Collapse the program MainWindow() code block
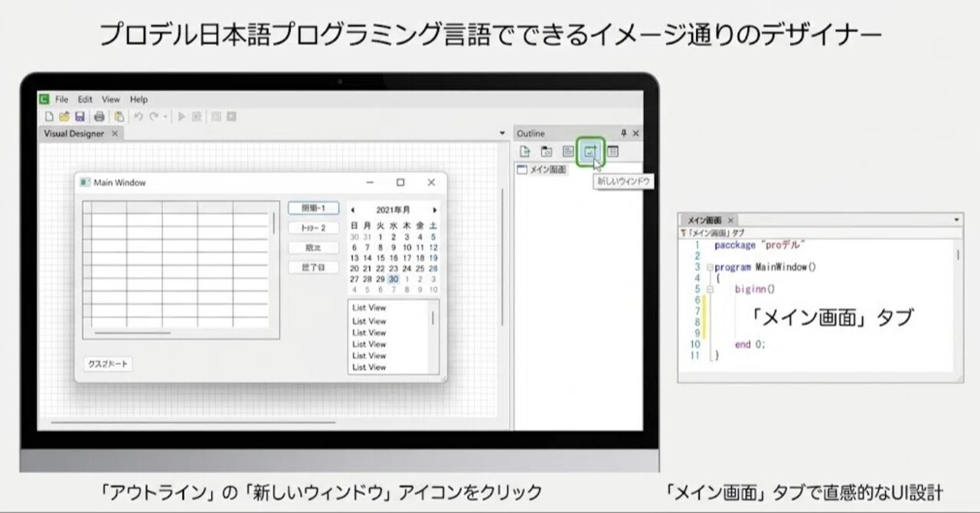980x513 pixels. click(x=709, y=268)
